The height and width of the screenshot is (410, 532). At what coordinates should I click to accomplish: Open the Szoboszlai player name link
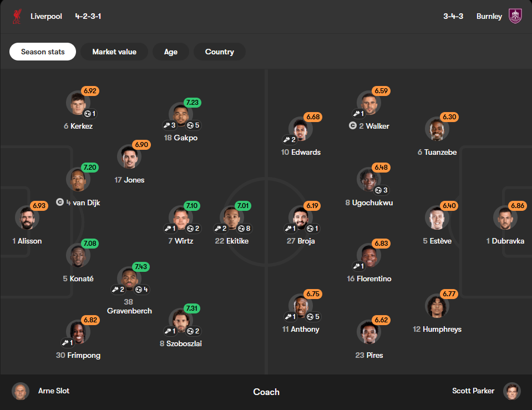[x=181, y=343]
